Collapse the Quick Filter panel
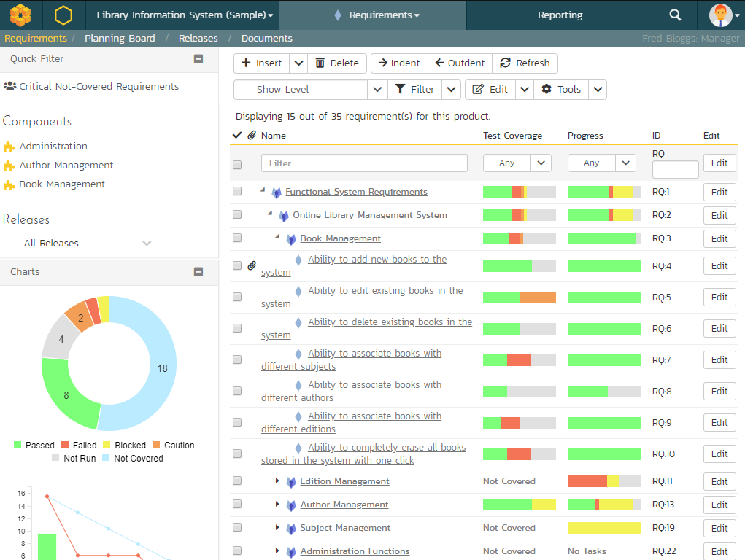This screenshot has height=560, width=745. tap(198, 59)
